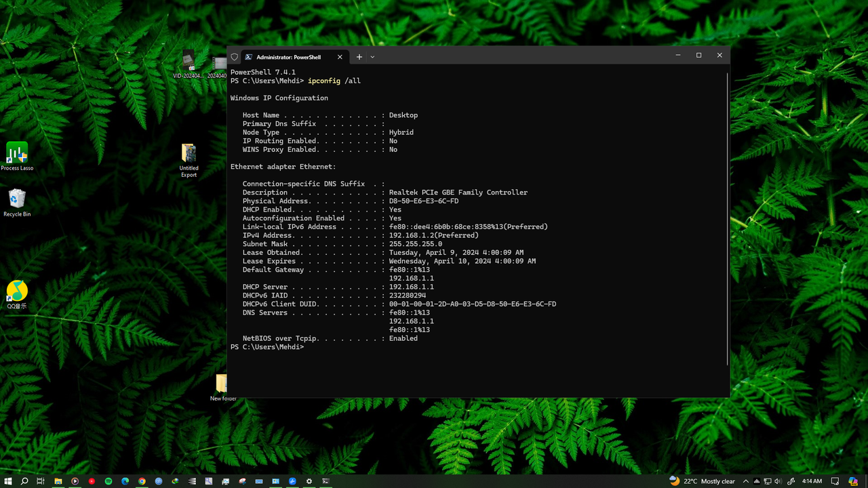The image size is (868, 488).
Task: Open the notification center icon
Action: pyautogui.click(x=835, y=481)
